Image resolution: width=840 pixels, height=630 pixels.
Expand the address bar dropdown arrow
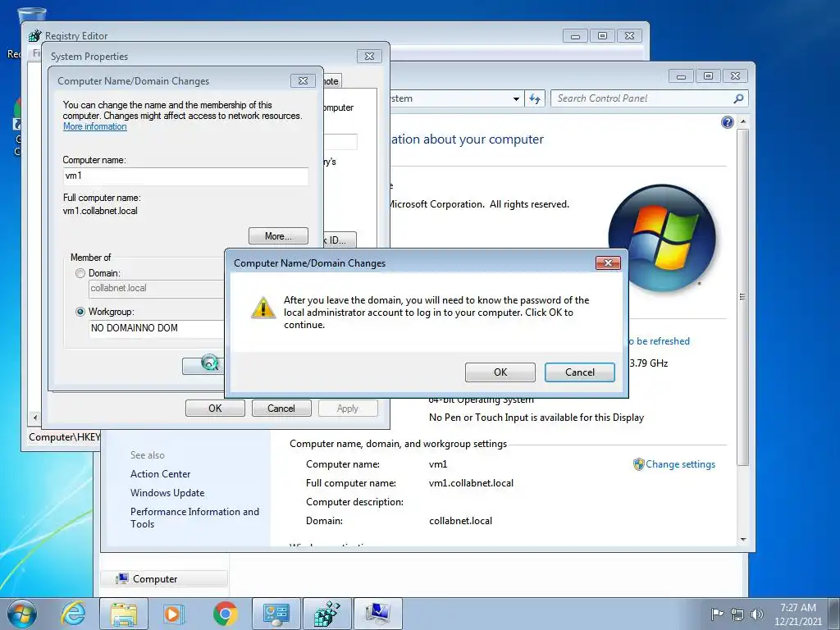[x=516, y=99]
